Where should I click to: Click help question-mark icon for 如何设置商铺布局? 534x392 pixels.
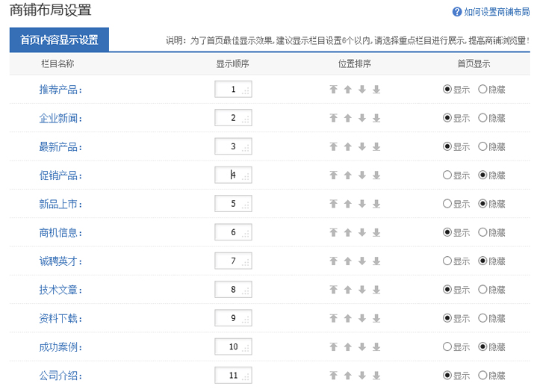click(x=456, y=12)
